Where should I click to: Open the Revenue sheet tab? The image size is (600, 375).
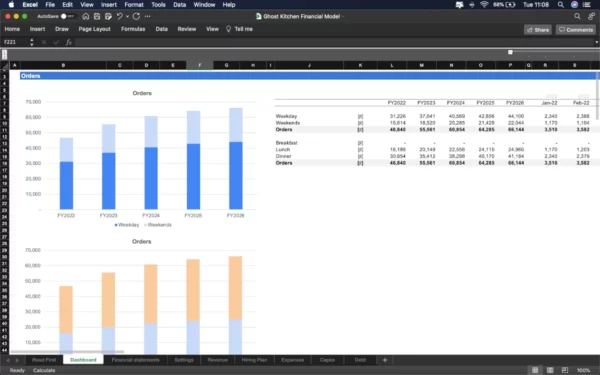tap(217, 360)
